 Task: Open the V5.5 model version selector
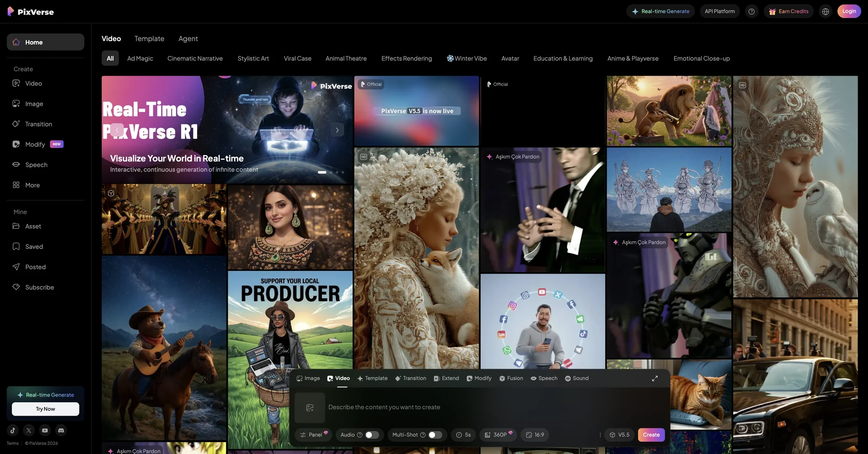619,435
